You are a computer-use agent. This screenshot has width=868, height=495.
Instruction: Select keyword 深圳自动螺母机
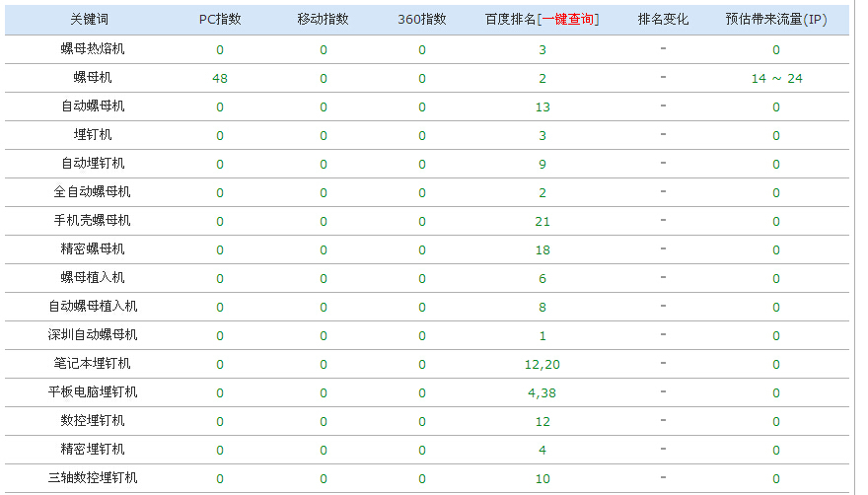coord(93,335)
